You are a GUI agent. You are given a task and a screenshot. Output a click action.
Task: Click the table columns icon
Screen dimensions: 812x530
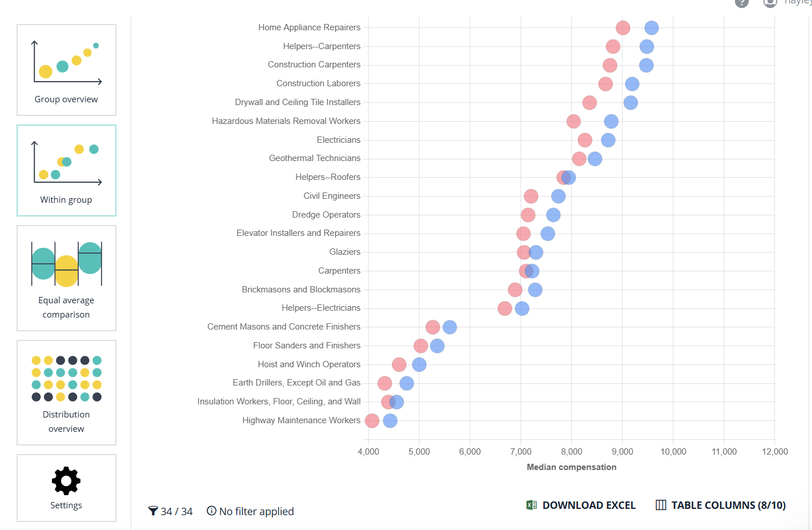click(661, 505)
